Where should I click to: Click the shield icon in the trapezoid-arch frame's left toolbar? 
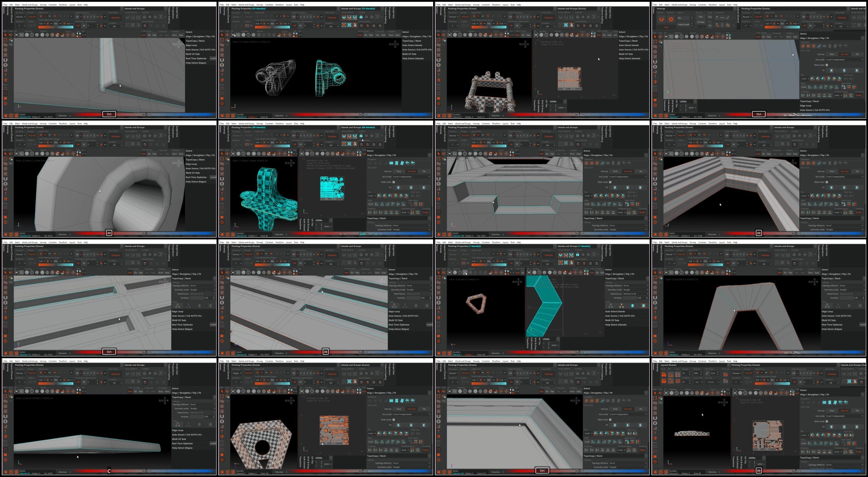tap(655, 317)
